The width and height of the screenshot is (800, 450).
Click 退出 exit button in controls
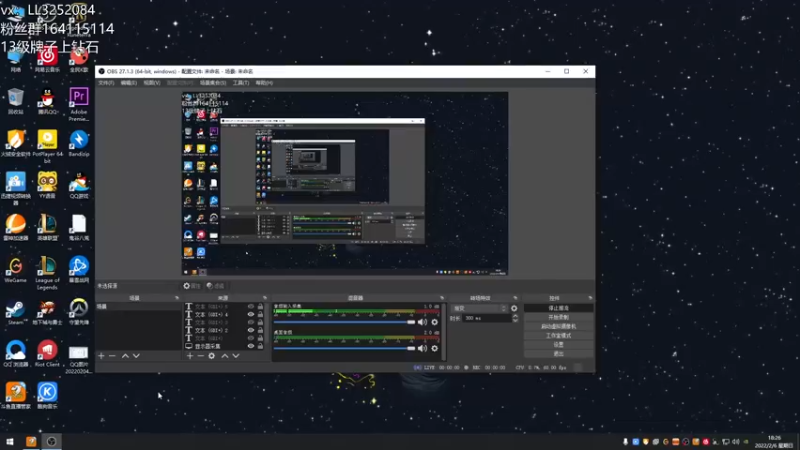558,354
